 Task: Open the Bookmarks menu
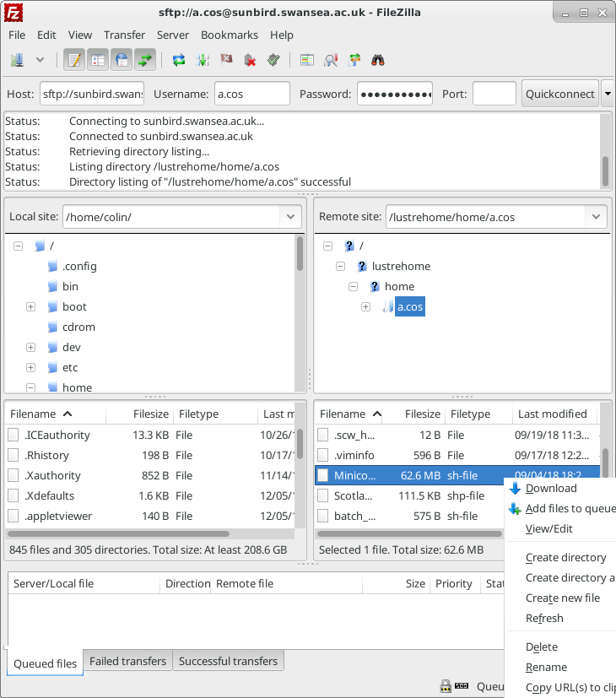click(x=230, y=35)
